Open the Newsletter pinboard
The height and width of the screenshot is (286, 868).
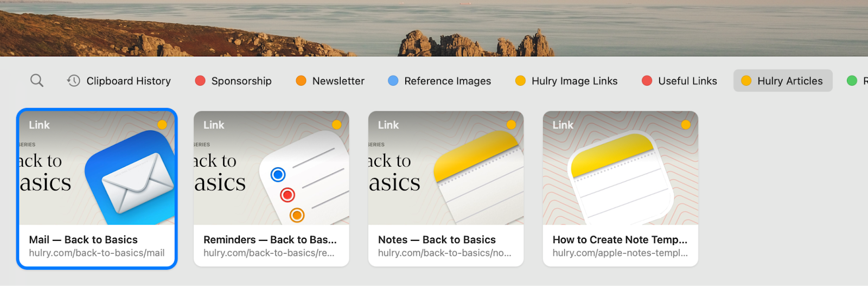pos(330,81)
